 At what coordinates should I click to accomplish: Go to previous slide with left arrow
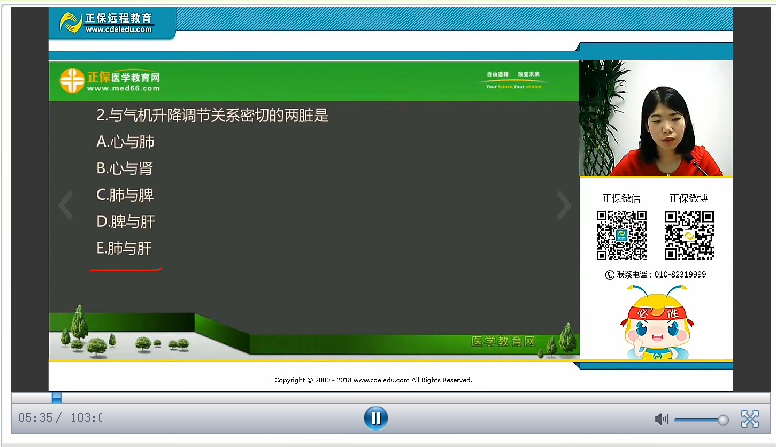[66, 206]
